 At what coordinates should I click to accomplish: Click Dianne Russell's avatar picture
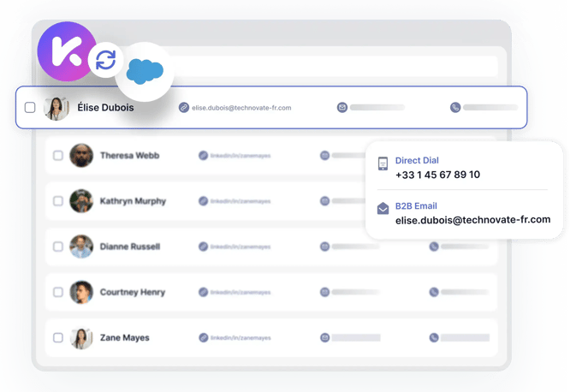(x=81, y=246)
